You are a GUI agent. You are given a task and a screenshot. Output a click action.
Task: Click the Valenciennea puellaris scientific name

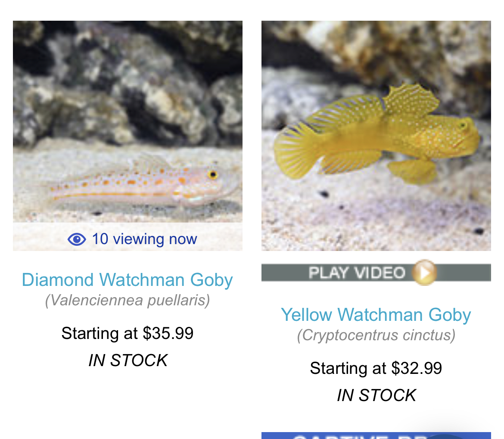click(x=128, y=300)
